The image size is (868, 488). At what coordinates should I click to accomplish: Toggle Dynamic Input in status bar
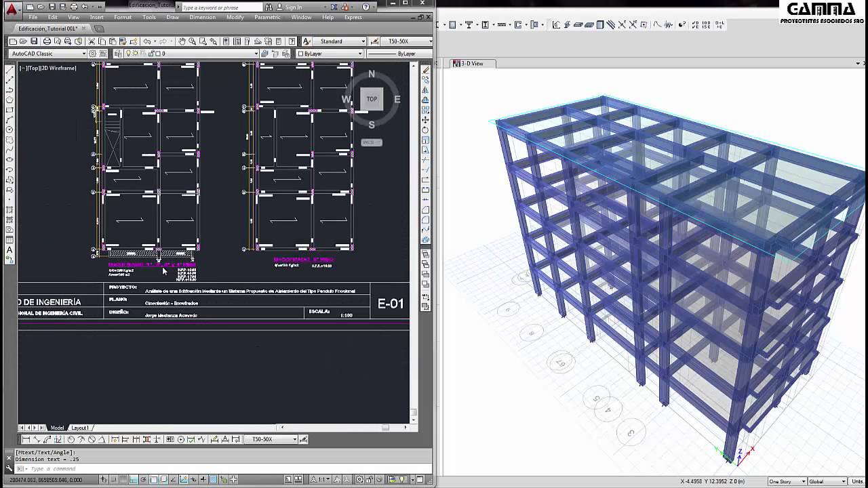click(193, 479)
